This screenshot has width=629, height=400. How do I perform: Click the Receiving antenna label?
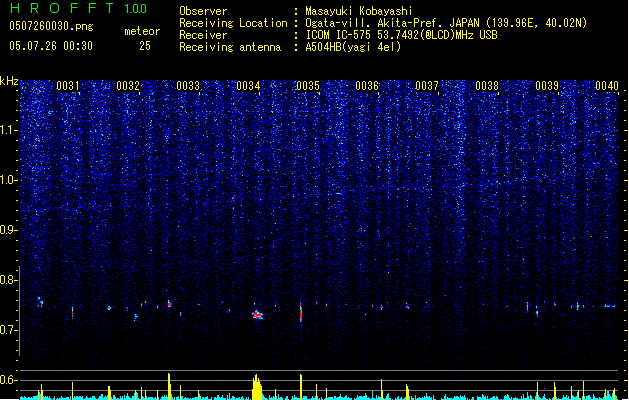[x=230, y=47]
